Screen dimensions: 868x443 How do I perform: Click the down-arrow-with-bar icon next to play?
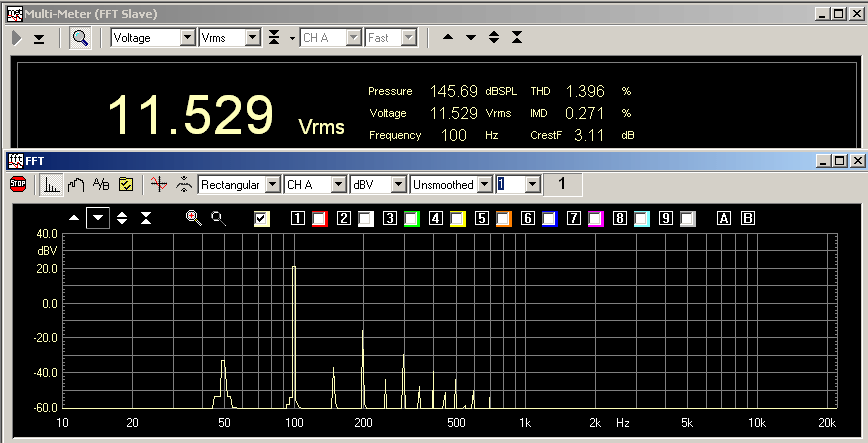click(39, 38)
